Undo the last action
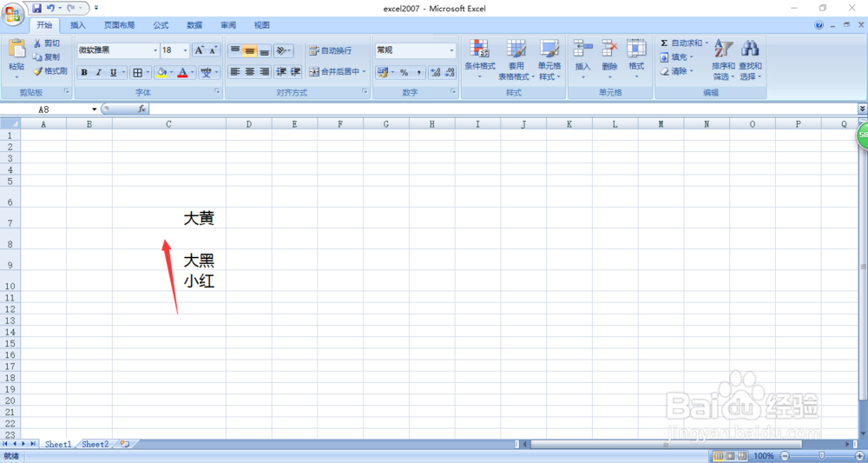The image size is (868, 463). pyautogui.click(x=50, y=9)
